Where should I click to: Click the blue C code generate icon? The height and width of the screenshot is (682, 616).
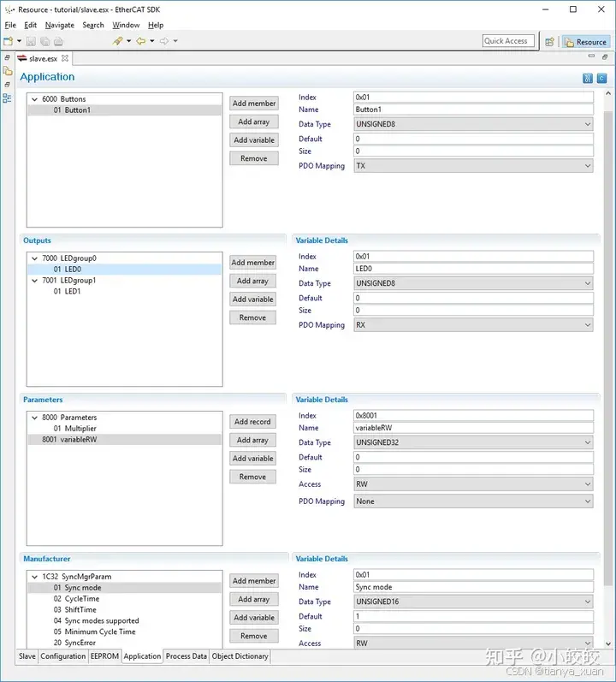pyautogui.click(x=602, y=78)
